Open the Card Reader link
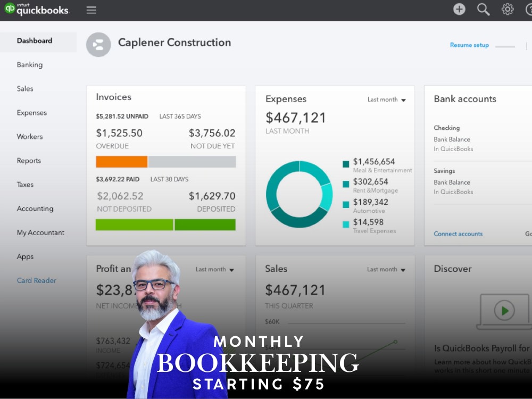Screen dimensions: 532x399 tap(36, 280)
